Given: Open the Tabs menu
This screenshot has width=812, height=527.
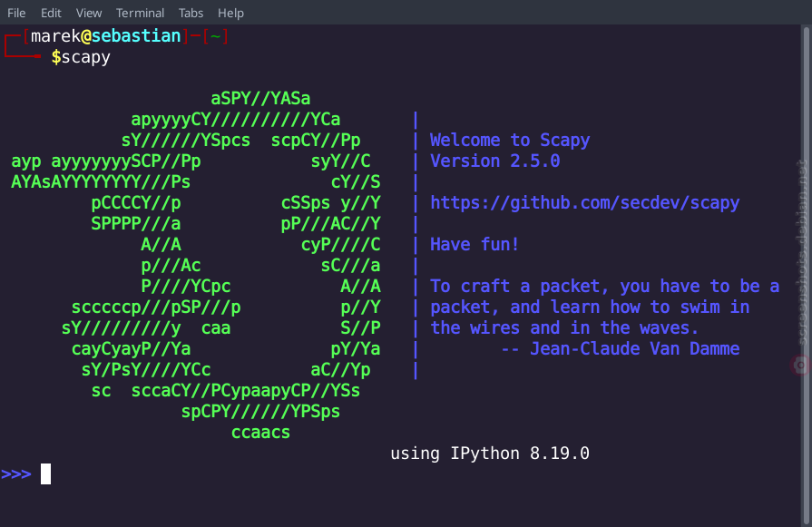Looking at the screenshot, I should (x=191, y=13).
